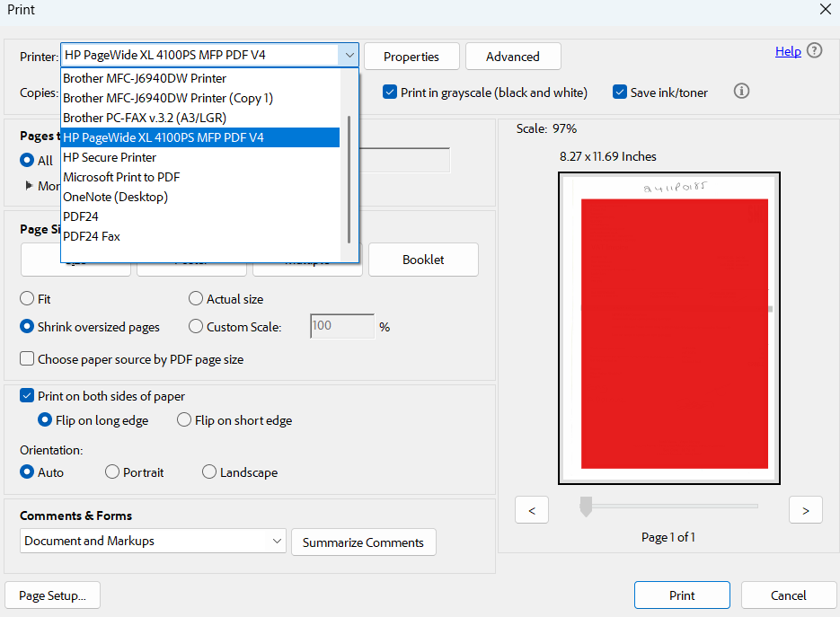
Task: Select Flip on short edge
Action: [x=184, y=420]
